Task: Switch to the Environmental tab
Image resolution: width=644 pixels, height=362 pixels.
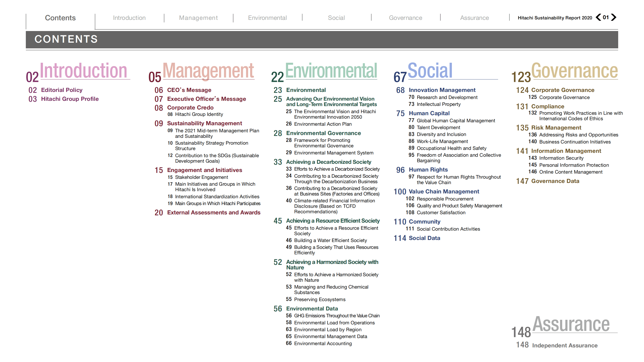Action: click(267, 18)
